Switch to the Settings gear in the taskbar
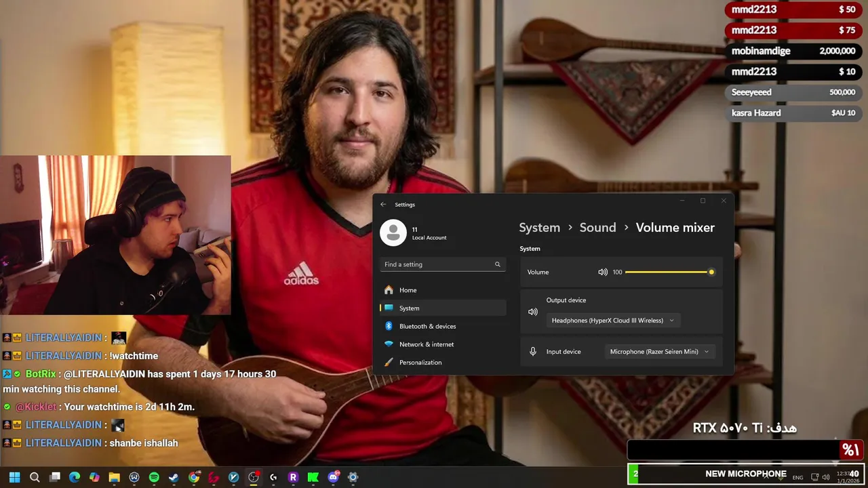The image size is (868, 488). pyautogui.click(x=353, y=477)
